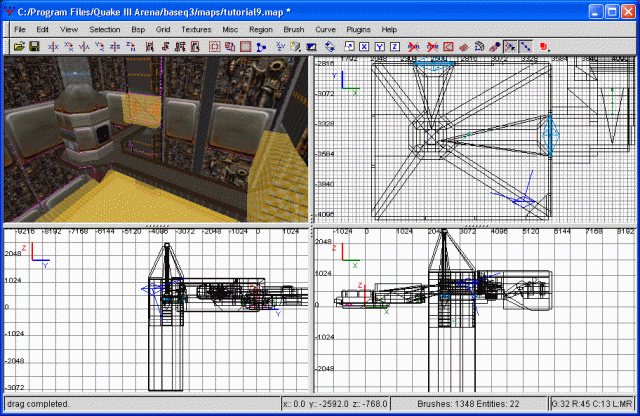Click the "G:32 R:45 C:13 L:MR" status

click(592, 404)
